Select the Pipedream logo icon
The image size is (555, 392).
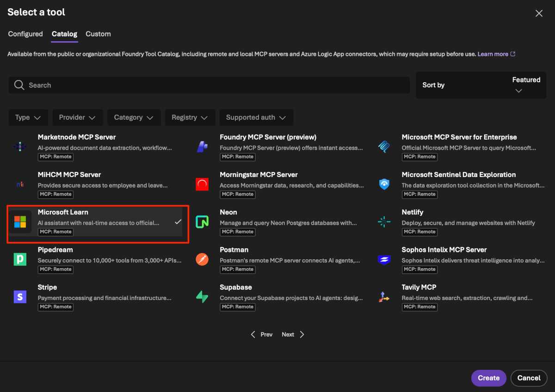coord(20,259)
